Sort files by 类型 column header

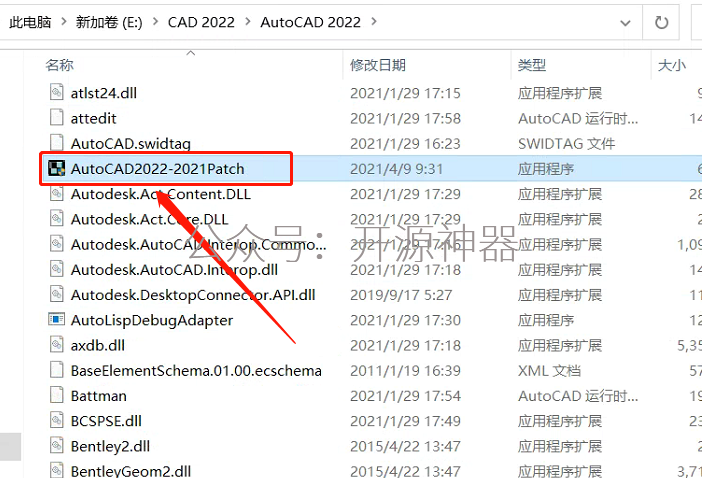pyautogui.click(x=532, y=65)
